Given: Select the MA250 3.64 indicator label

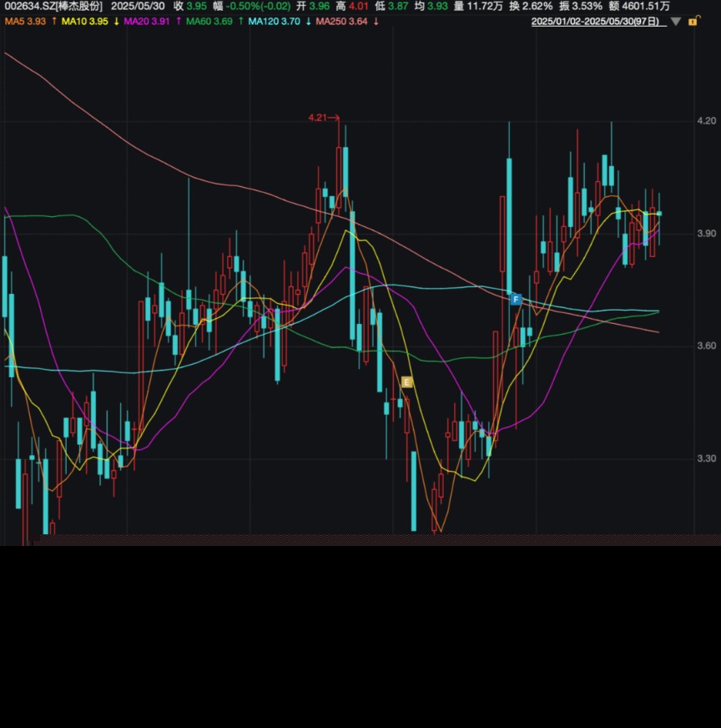Looking at the screenshot, I should click(341, 22).
